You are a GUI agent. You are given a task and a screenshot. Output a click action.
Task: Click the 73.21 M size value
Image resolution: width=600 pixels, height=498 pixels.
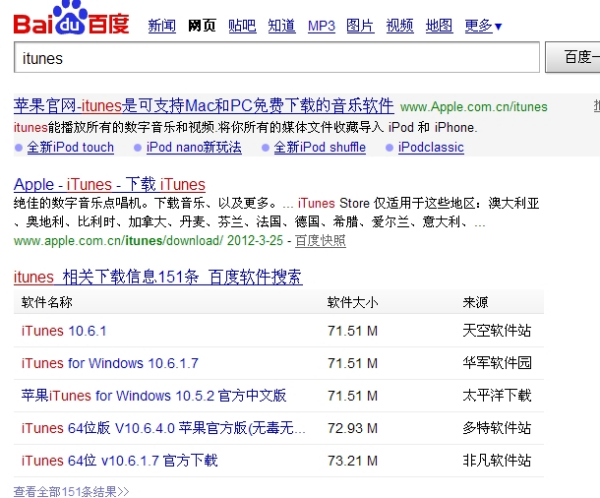352,460
